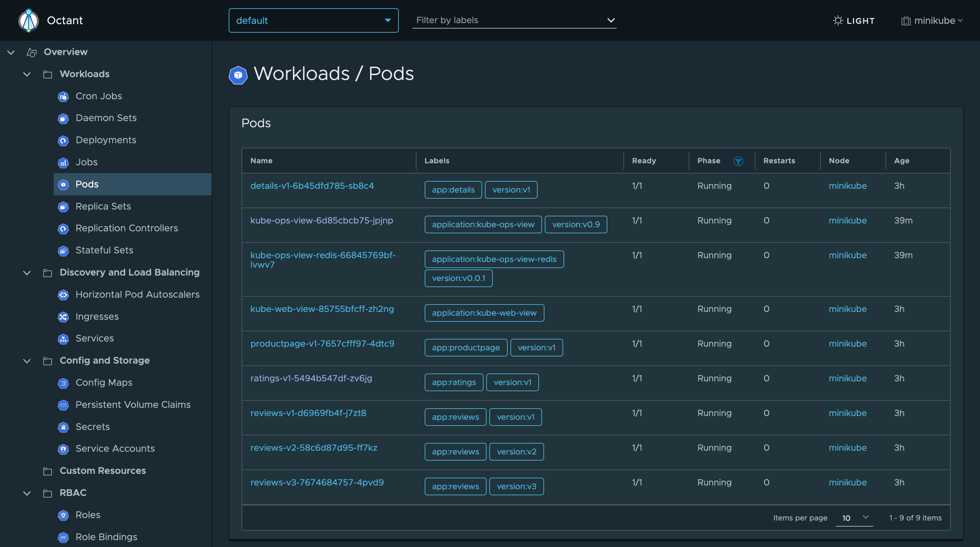
Task: Click the Secrets sidebar icon
Action: pos(63,427)
